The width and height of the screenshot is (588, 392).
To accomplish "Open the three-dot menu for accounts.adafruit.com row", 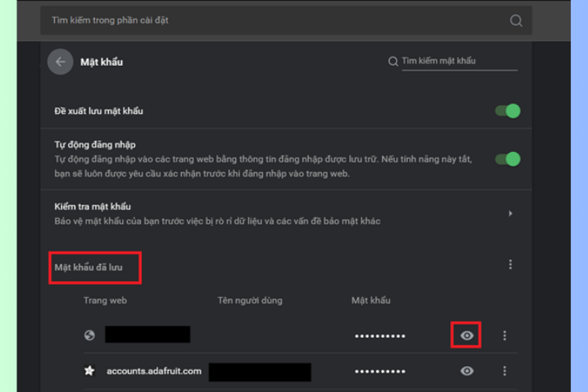I will tap(504, 371).
